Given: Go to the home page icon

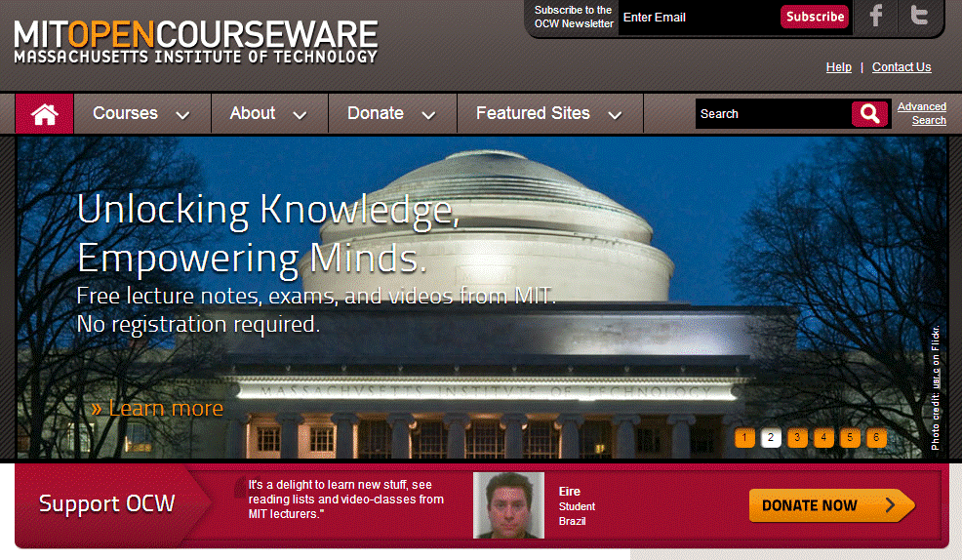Looking at the screenshot, I should pos(44,113).
